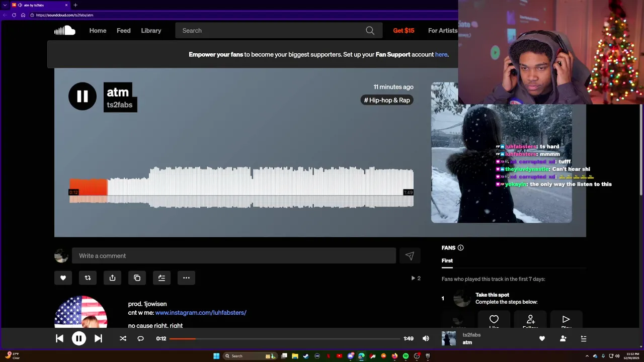Select the First fans tab
The image size is (644, 362).
point(447,260)
